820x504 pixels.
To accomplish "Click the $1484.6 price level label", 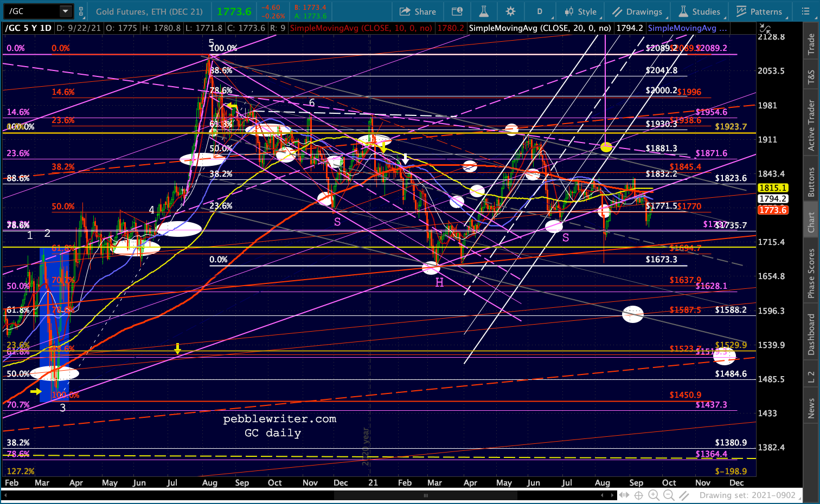I will coord(731,374).
